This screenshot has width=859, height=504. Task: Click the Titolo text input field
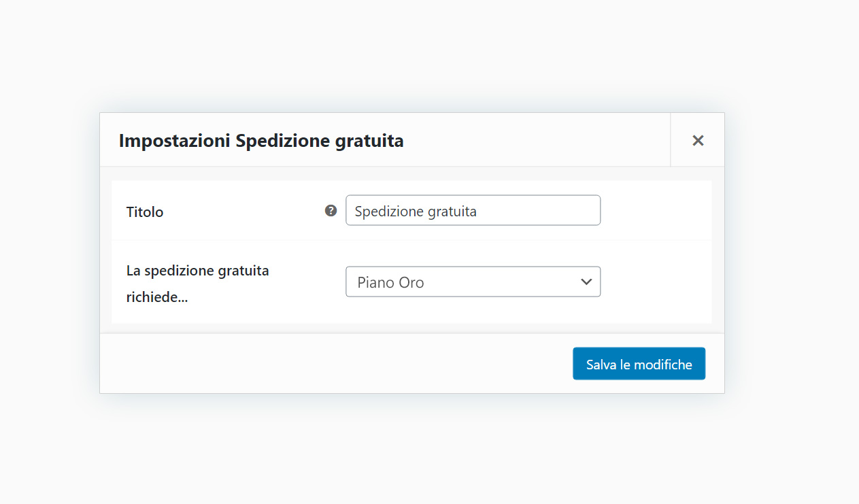(x=473, y=211)
